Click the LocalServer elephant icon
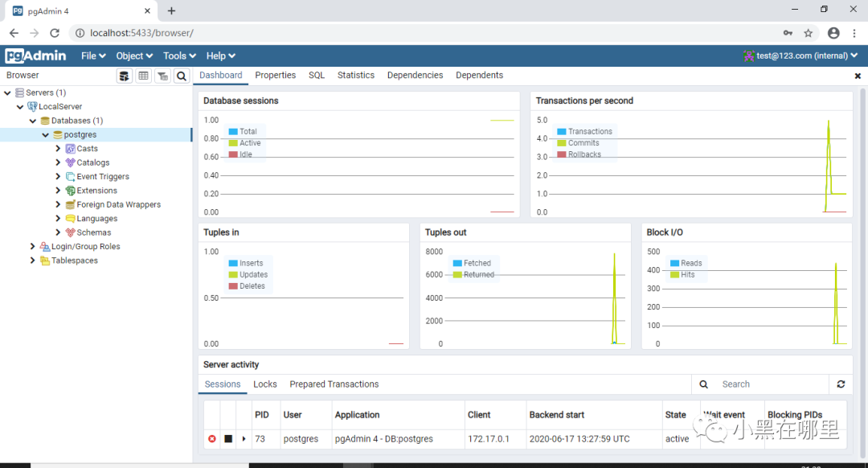 pyautogui.click(x=32, y=106)
